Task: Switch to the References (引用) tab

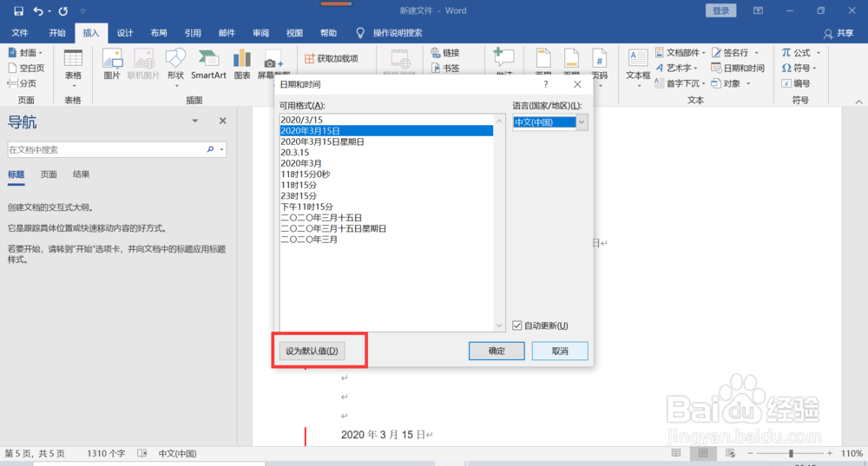Action: coord(193,33)
